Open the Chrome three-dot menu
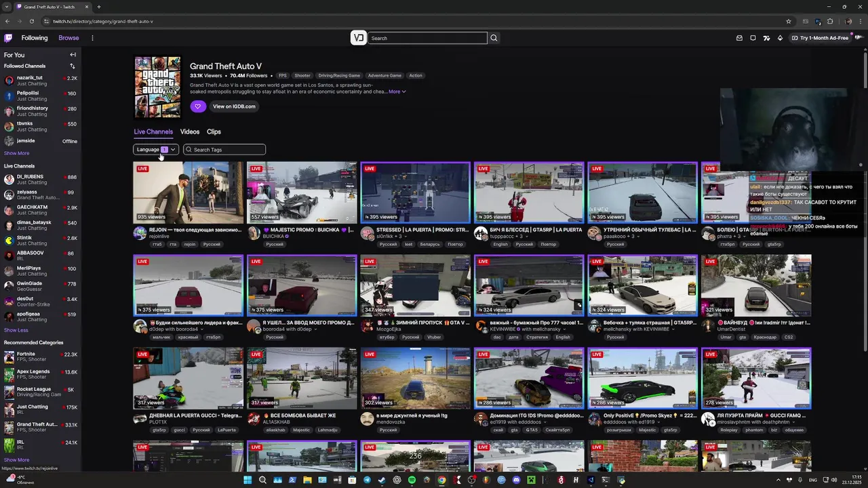The height and width of the screenshot is (488, 868). click(861, 21)
